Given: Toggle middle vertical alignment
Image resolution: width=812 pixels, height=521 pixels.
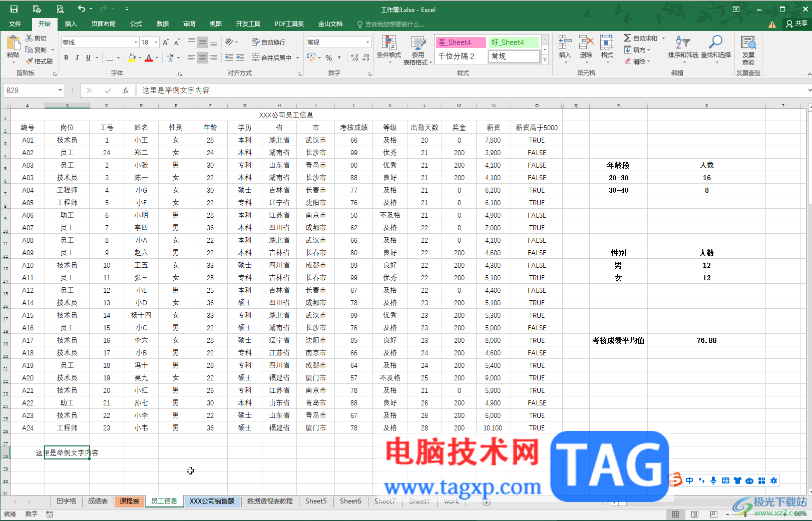Looking at the screenshot, I should [203, 42].
